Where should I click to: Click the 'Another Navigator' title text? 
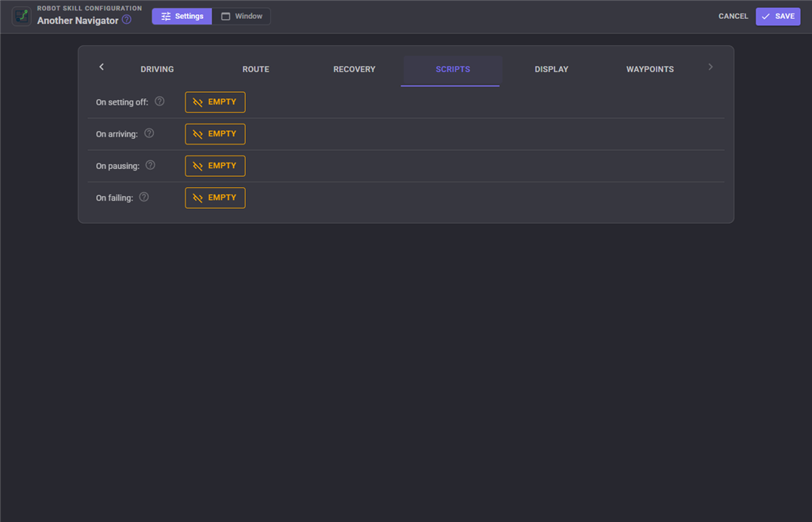tap(78, 21)
